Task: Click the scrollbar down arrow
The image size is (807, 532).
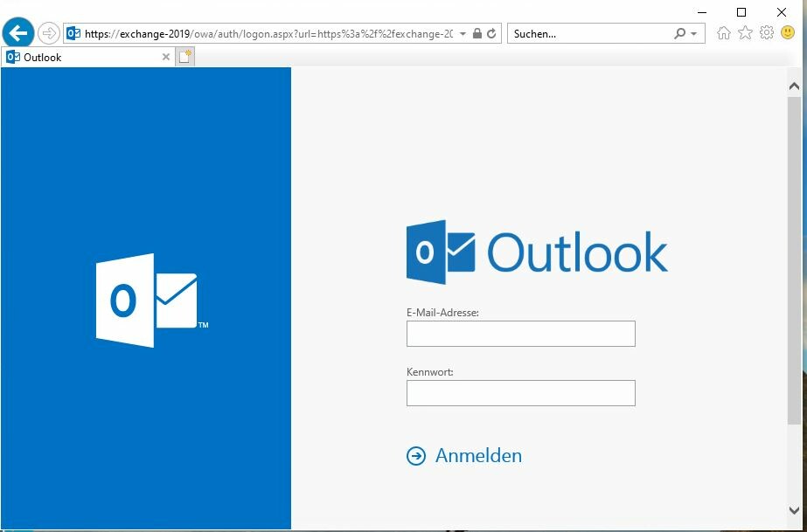Action: click(x=794, y=510)
